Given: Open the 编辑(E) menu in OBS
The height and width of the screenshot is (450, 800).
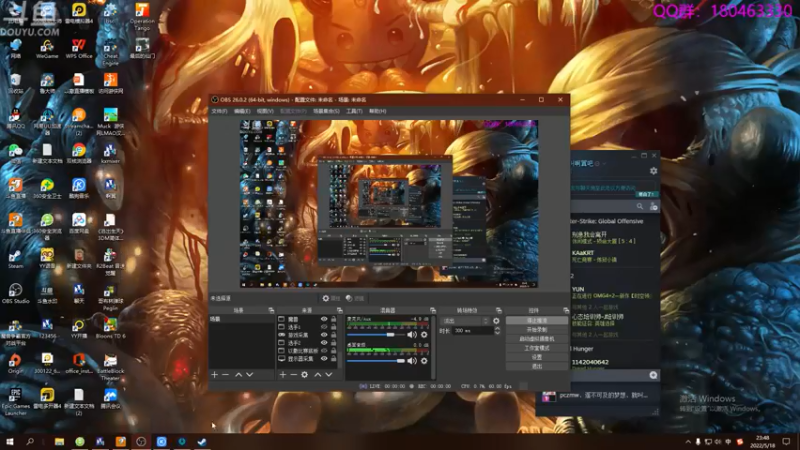Looking at the screenshot, I should point(242,111).
